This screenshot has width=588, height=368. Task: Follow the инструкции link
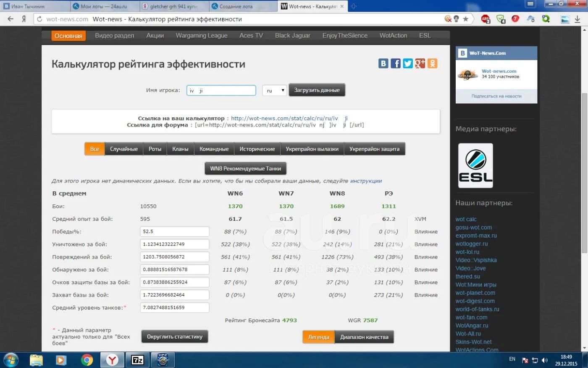pyautogui.click(x=366, y=181)
